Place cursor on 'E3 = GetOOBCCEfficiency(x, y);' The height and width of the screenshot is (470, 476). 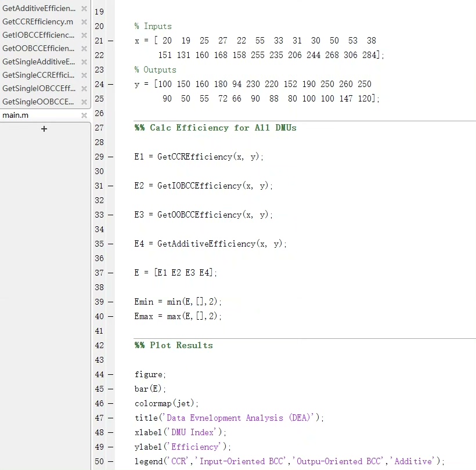203,215
